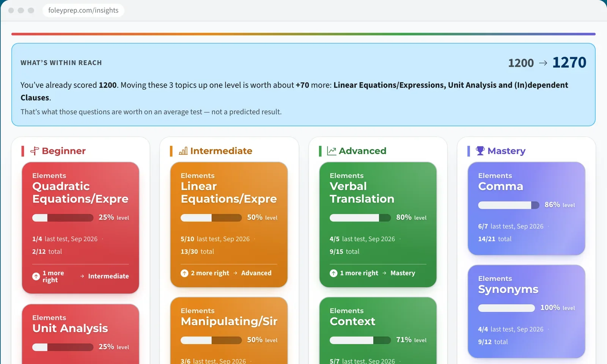Click the arrow between 1200 and 1270
607x364 pixels.
point(543,63)
